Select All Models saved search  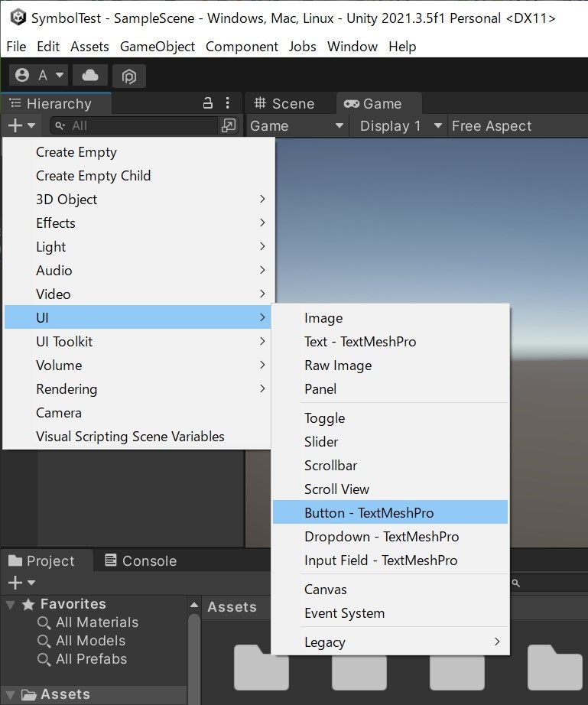[82, 641]
